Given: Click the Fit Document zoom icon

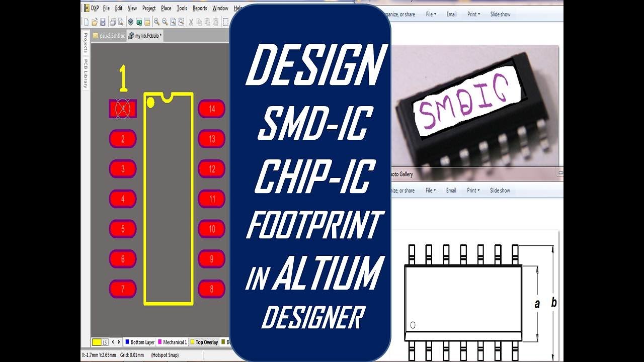Looking at the screenshot, I should (x=173, y=22).
